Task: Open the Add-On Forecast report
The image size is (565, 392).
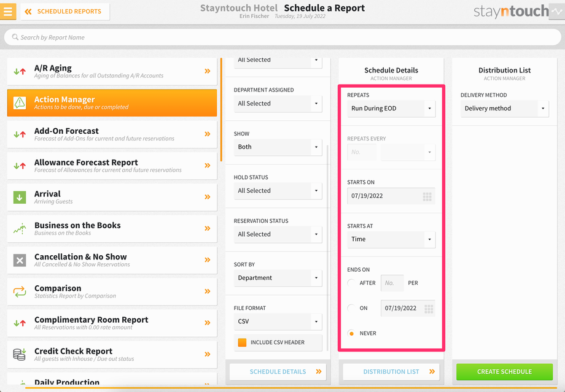Action: [112, 134]
